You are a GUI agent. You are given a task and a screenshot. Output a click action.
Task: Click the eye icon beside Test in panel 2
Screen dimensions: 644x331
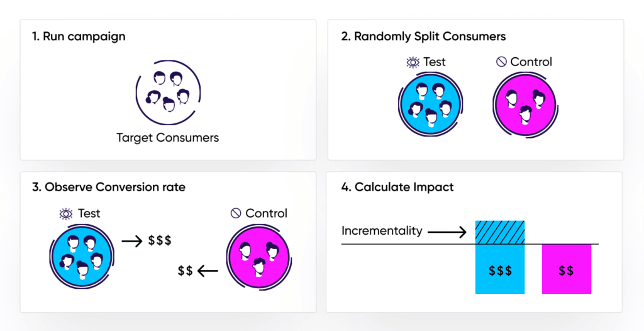coord(413,62)
